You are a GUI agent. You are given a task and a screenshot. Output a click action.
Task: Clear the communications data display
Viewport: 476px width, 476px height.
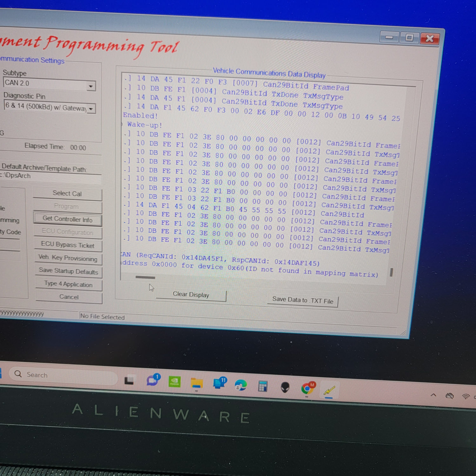(191, 294)
